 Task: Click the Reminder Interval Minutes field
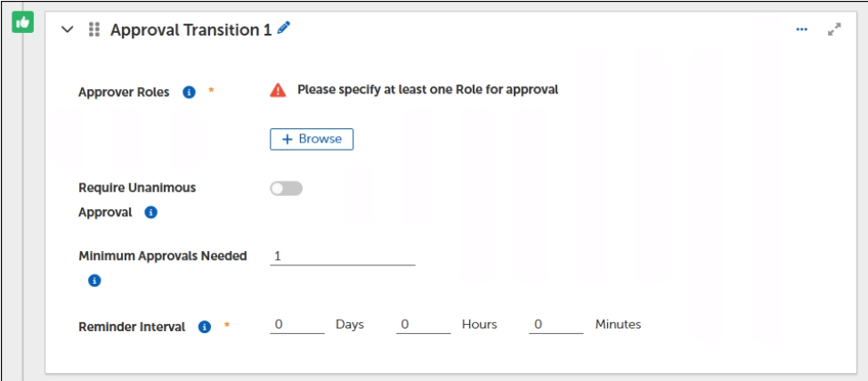556,325
